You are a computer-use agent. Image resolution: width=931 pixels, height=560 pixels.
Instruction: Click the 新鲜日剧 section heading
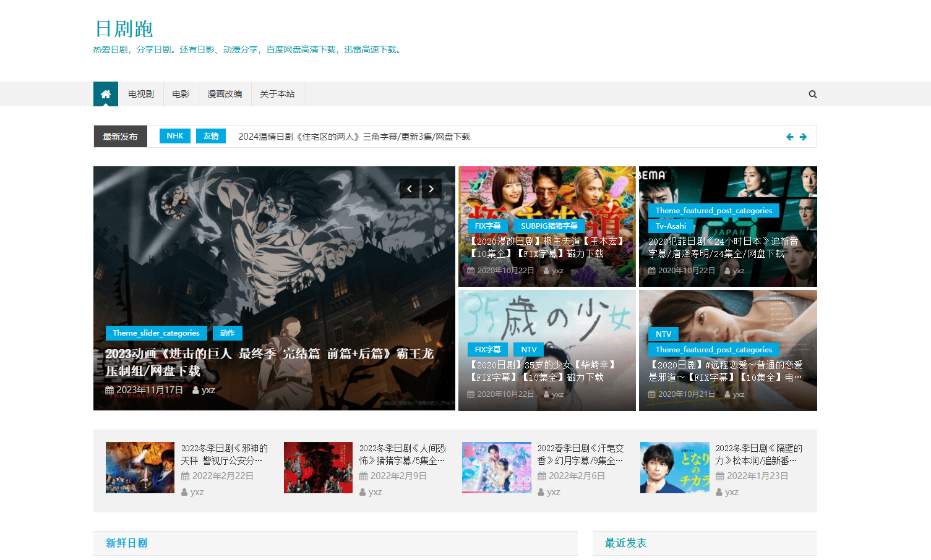click(x=126, y=543)
